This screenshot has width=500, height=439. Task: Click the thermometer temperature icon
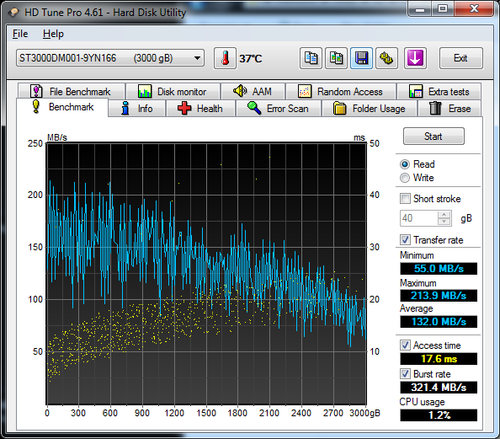(225, 58)
